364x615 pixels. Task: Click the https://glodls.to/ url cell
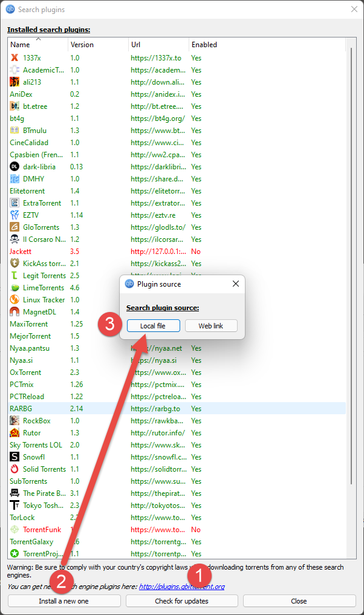coord(158,227)
